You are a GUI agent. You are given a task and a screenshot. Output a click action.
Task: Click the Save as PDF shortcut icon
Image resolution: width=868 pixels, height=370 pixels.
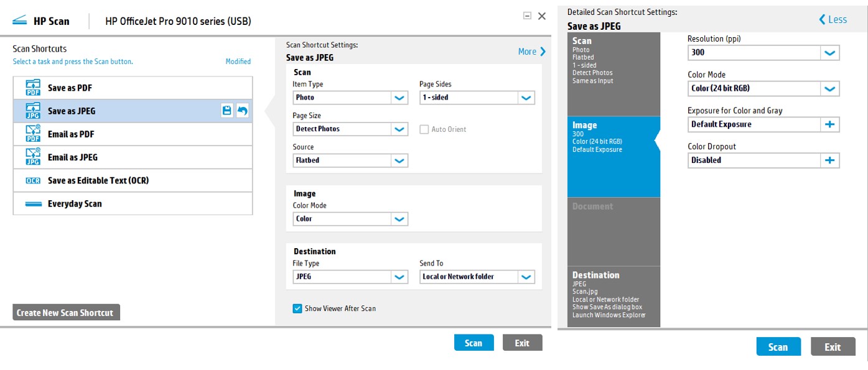pos(33,88)
